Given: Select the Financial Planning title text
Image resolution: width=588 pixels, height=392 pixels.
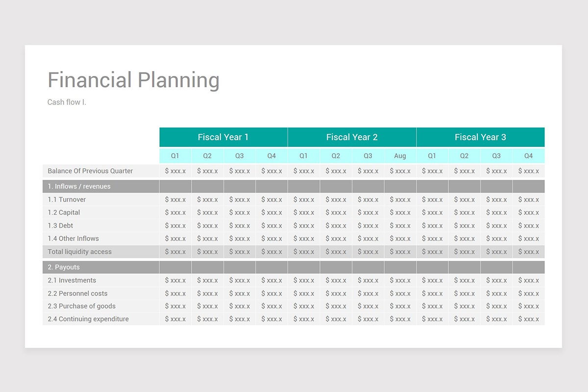Looking at the screenshot, I should tap(133, 80).
